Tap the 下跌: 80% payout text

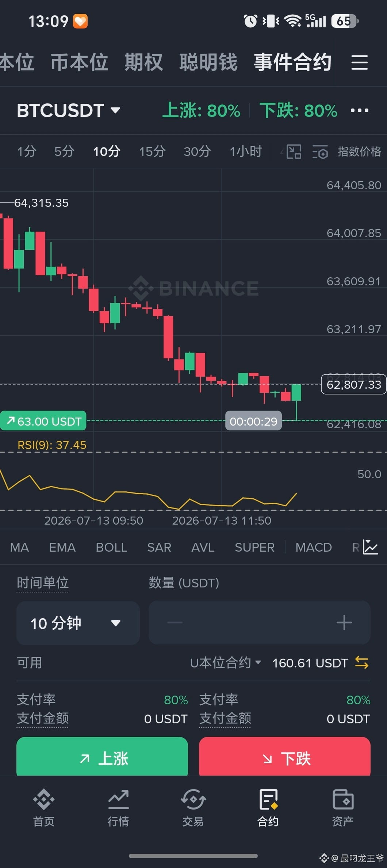click(x=298, y=110)
